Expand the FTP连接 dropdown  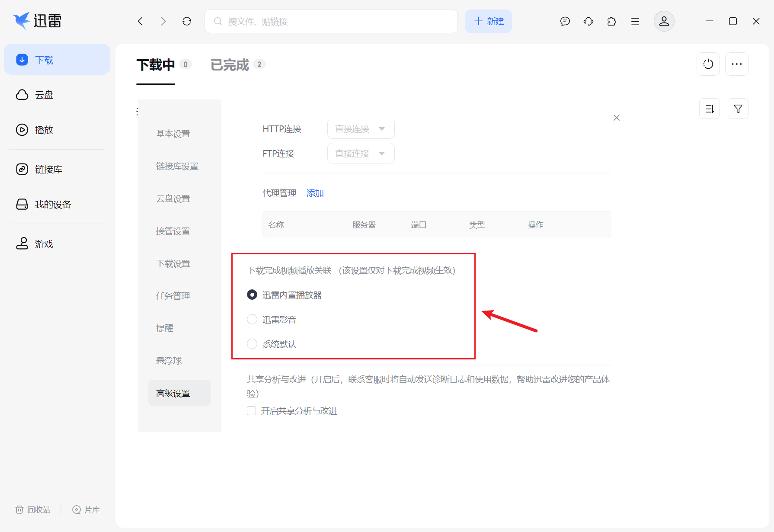point(361,153)
